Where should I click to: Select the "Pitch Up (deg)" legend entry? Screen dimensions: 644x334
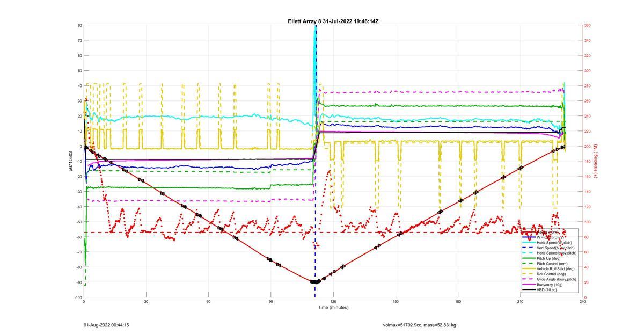point(550,258)
